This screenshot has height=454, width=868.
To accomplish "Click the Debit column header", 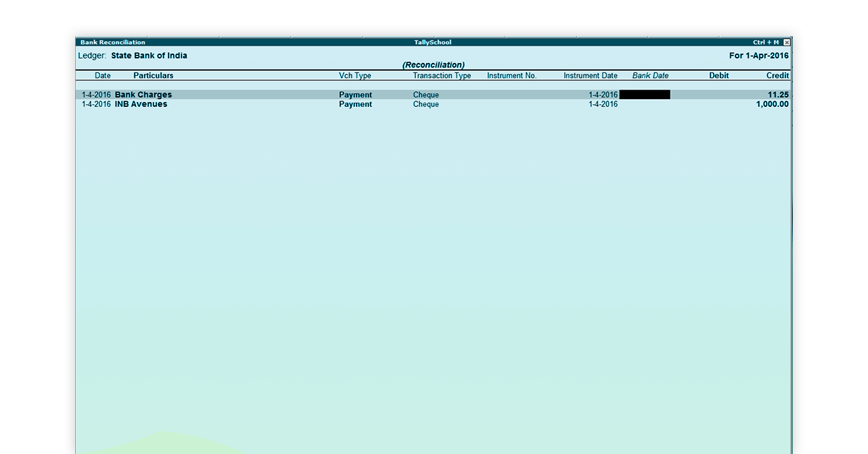I will (x=718, y=76).
